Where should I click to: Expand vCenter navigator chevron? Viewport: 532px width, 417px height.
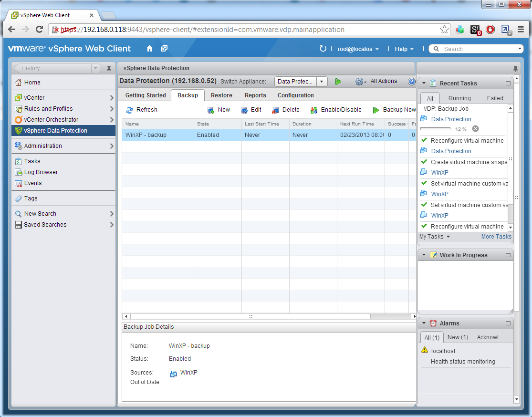(x=112, y=98)
